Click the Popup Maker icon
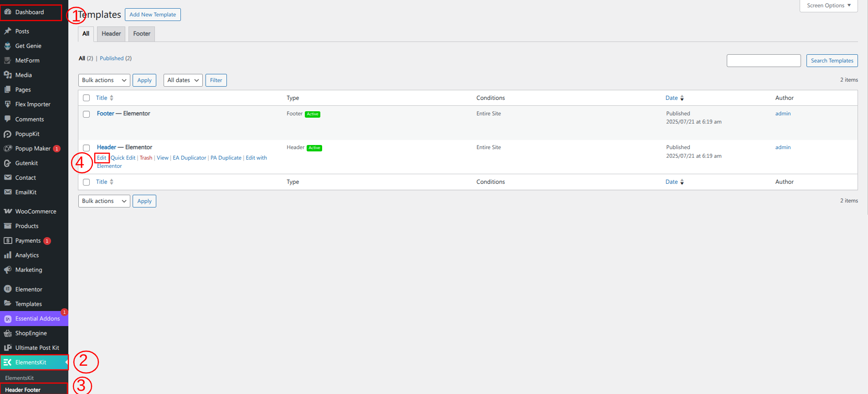 point(8,148)
